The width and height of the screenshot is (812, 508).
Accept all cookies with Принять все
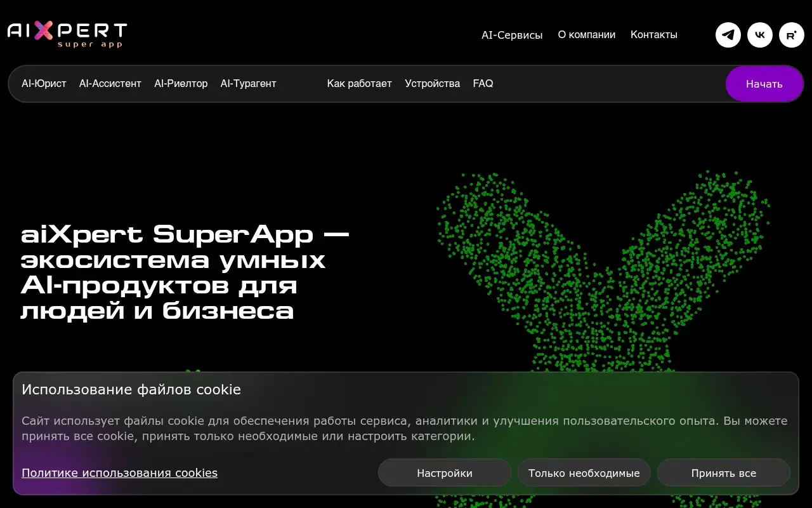[x=724, y=473]
